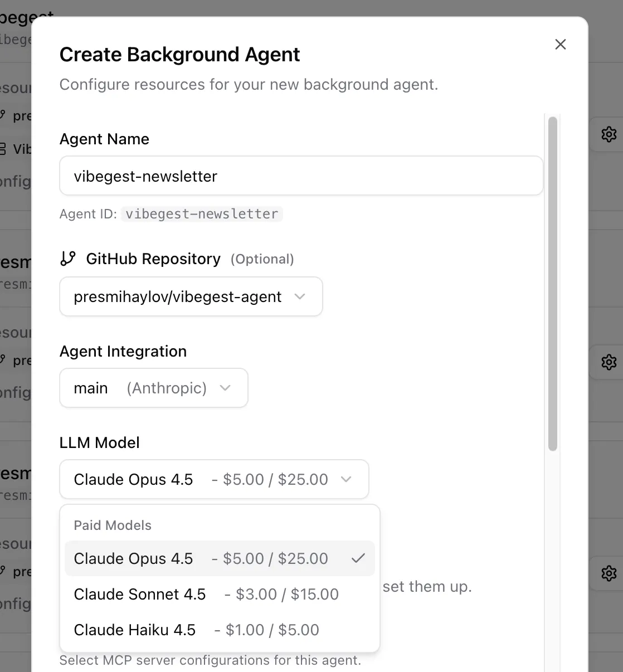Click the Agent Name text field
This screenshot has width=623, height=672.
(301, 176)
